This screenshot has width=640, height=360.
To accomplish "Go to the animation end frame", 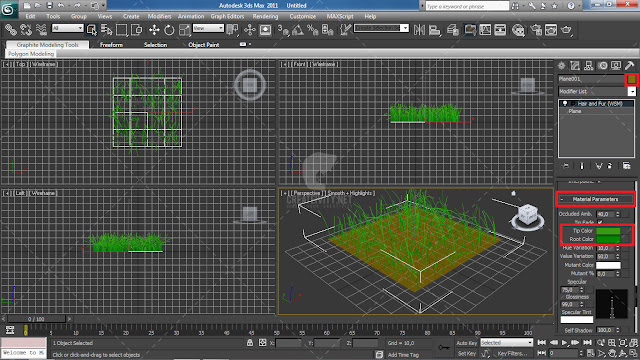I will 587,343.
